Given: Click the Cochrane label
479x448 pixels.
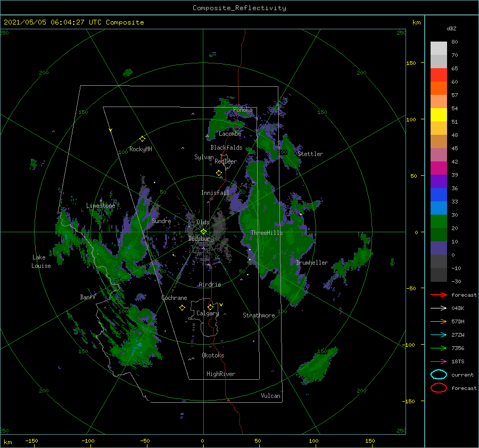Looking at the screenshot, I should click(174, 298).
